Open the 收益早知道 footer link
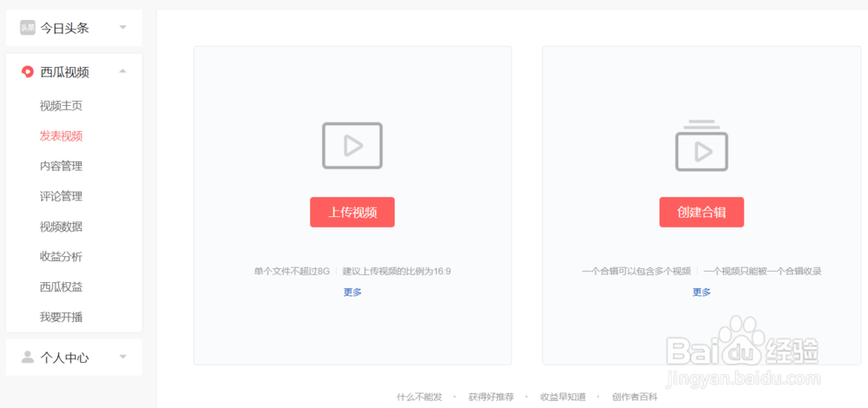Viewport: 868px width, 408px height. tap(563, 397)
